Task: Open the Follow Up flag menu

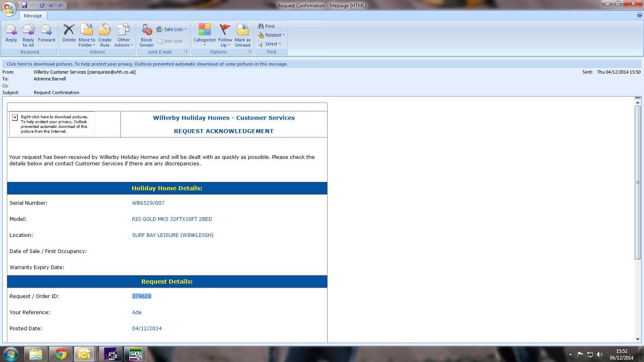Action: [x=225, y=35]
